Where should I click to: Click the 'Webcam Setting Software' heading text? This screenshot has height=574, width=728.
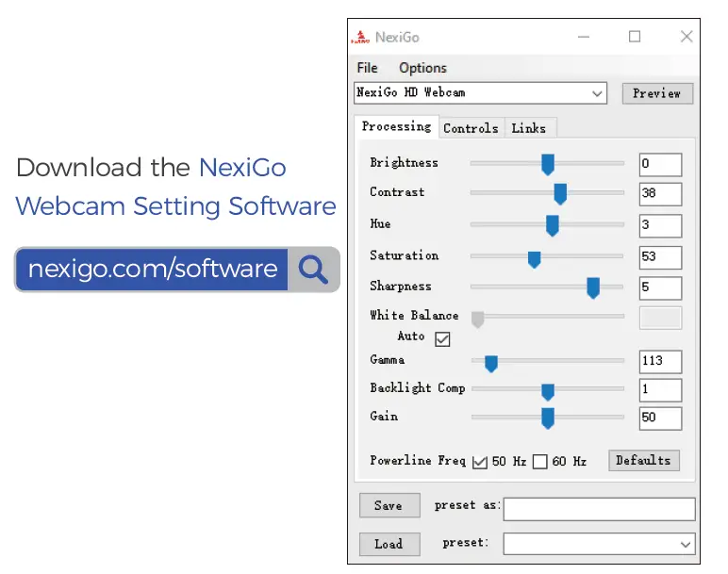(175, 206)
